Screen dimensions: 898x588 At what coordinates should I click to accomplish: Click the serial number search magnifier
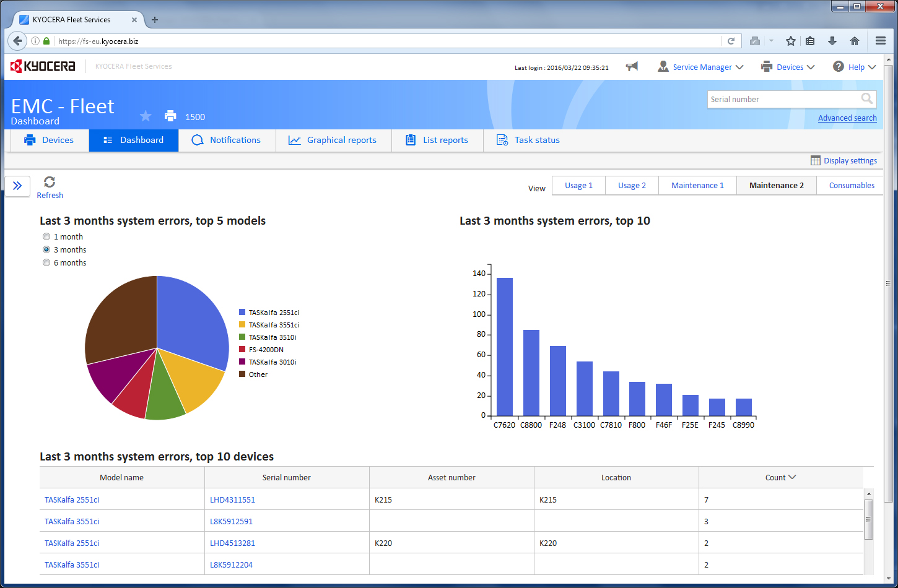coord(867,99)
